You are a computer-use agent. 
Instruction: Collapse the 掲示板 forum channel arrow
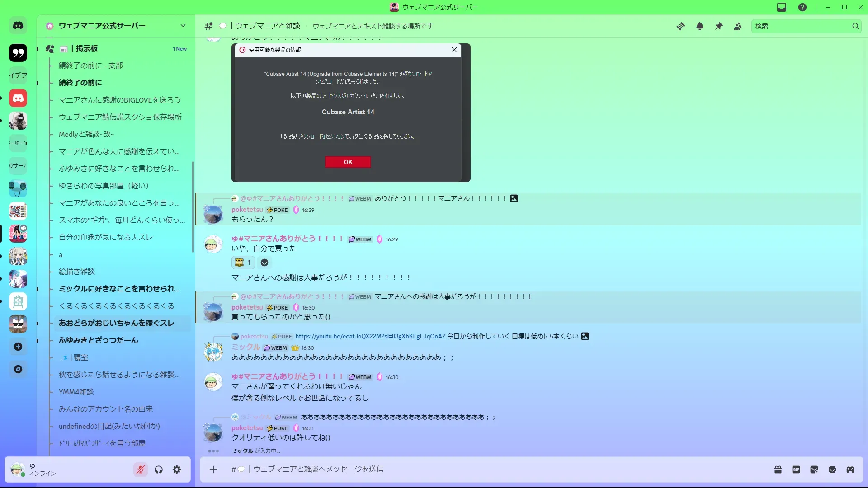click(x=38, y=49)
